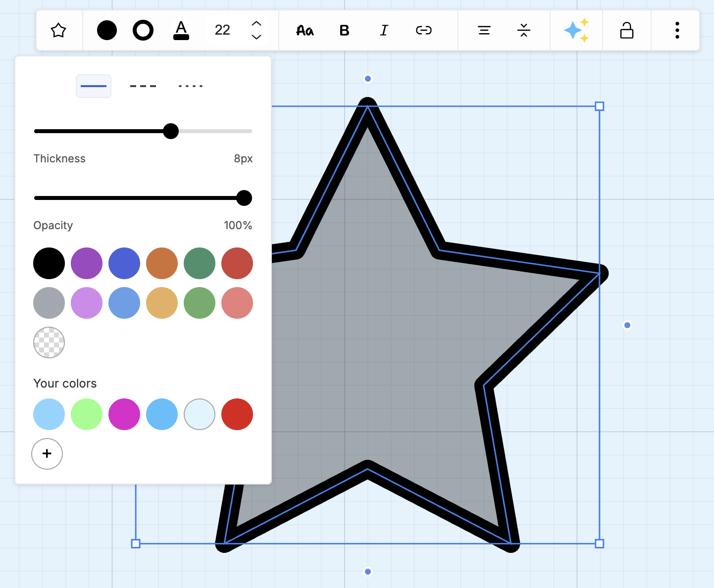This screenshot has height=588, width=714.
Task: Pick the magenta custom color
Action: coord(124,414)
